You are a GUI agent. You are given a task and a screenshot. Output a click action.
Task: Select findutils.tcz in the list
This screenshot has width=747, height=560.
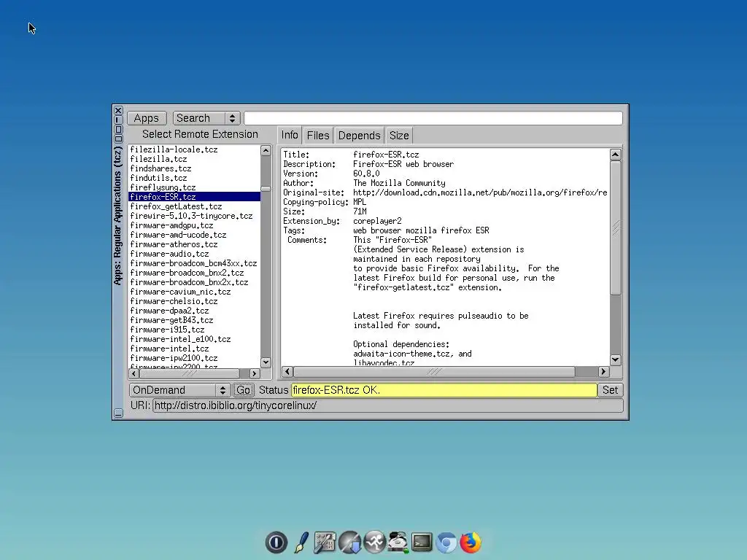pos(194,178)
